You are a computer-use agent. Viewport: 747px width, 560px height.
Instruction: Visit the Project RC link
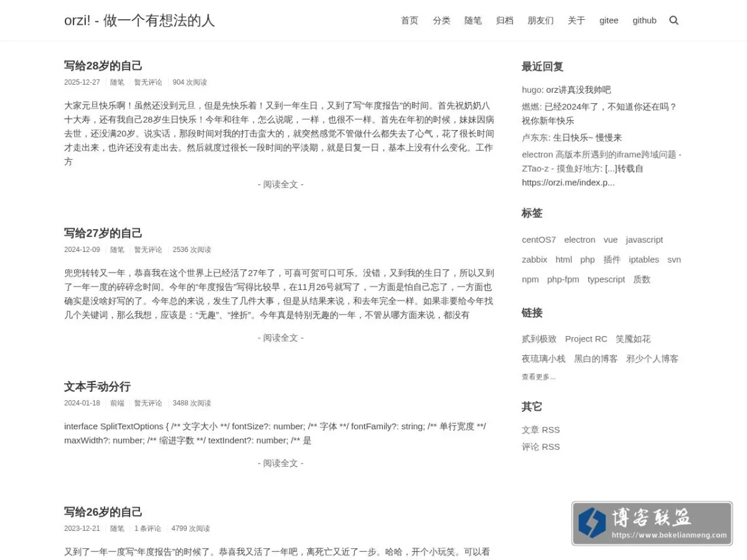[x=586, y=339]
